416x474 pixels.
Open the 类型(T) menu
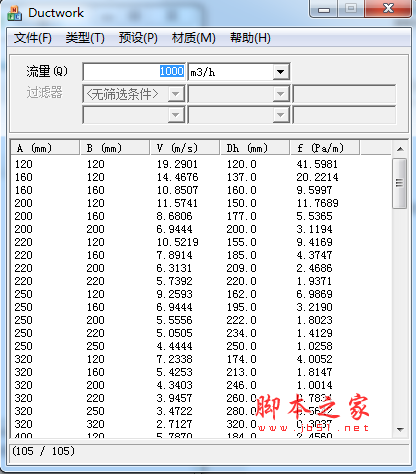coord(85,38)
